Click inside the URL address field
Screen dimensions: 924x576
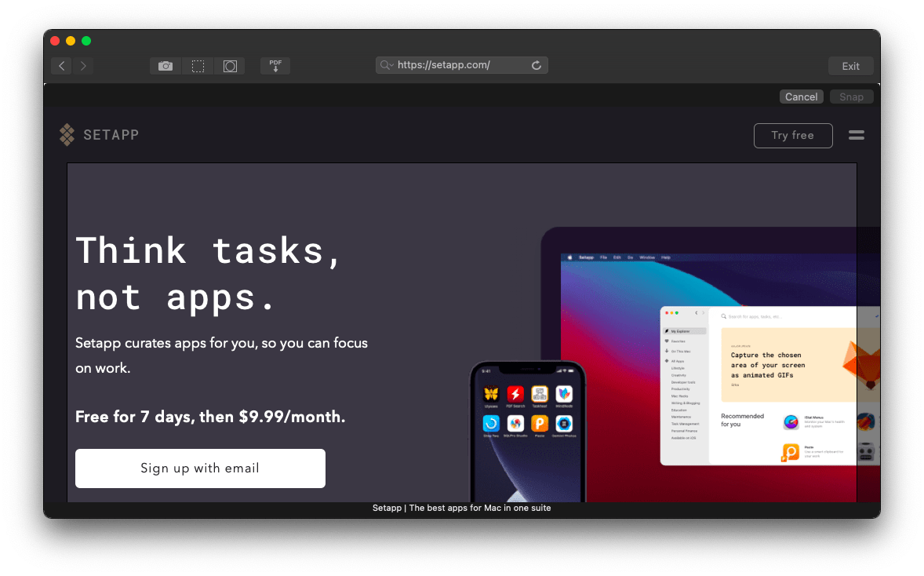coord(455,65)
